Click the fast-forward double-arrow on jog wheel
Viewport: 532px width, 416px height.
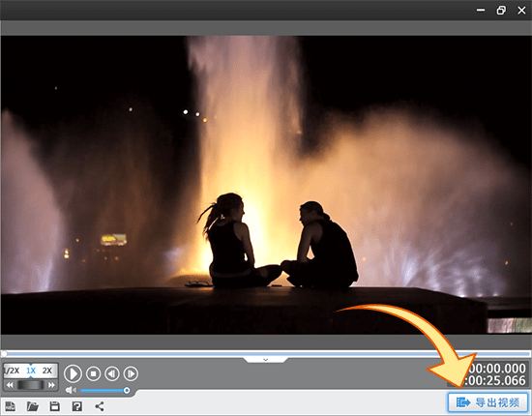[51, 385]
